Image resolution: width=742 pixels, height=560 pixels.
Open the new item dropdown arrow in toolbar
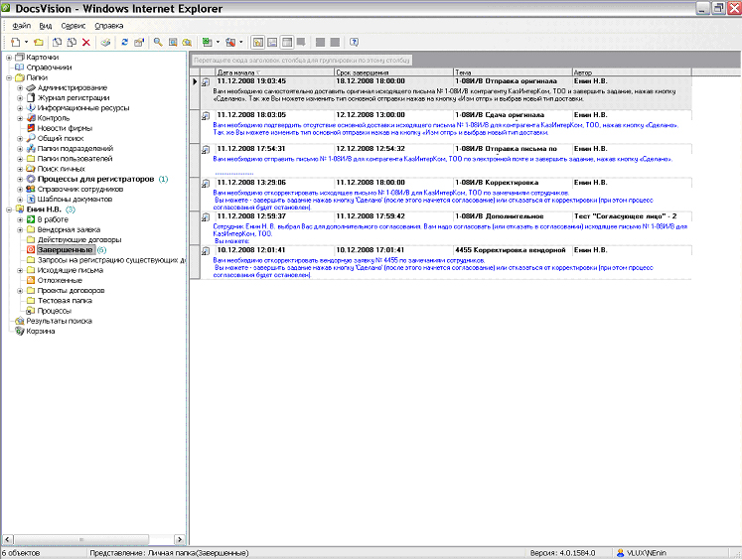[x=28, y=43]
